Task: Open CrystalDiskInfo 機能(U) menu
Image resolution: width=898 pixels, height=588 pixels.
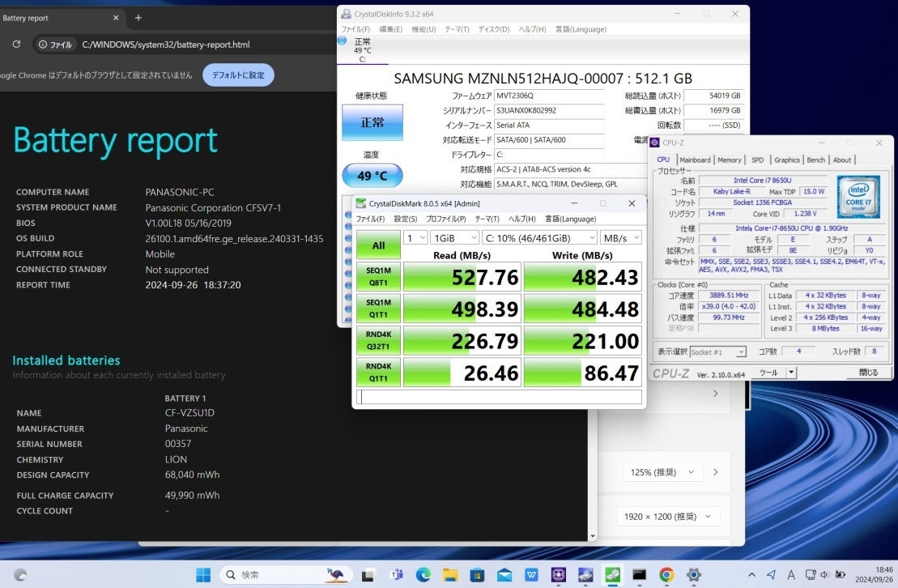Action: [423, 29]
